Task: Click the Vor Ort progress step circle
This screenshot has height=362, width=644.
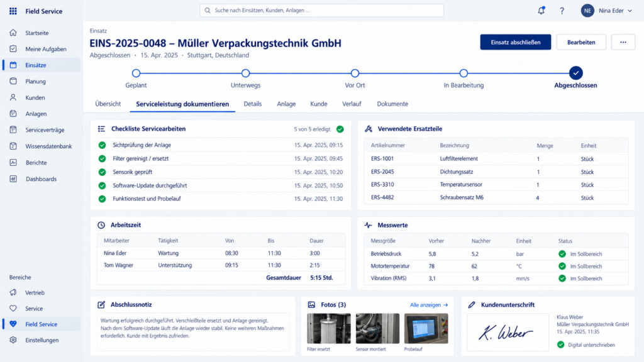Action: coord(355,73)
